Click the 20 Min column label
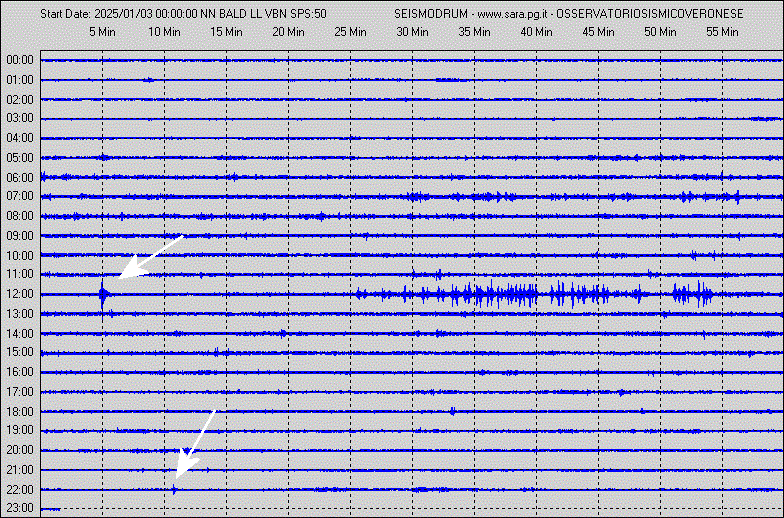 pos(288,32)
